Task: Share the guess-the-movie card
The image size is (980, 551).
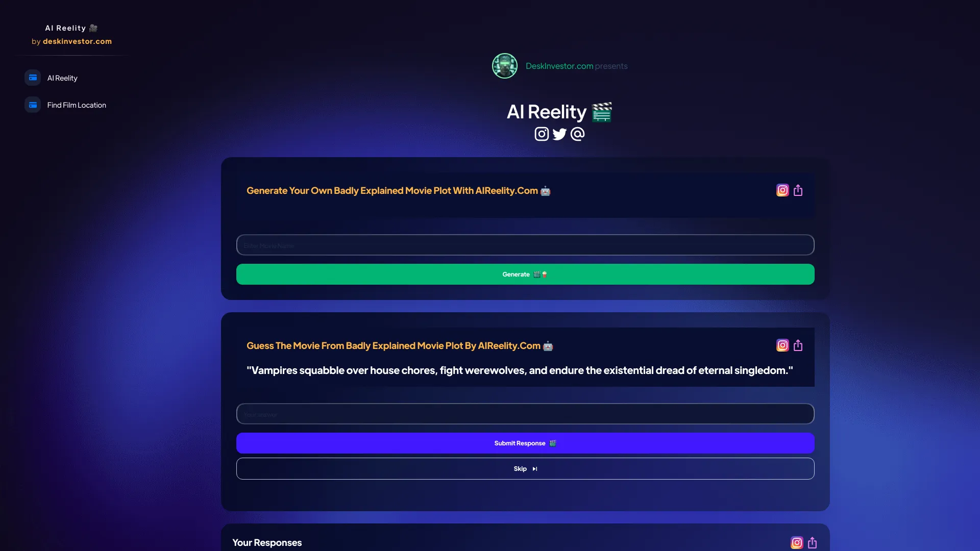Action: pos(798,345)
